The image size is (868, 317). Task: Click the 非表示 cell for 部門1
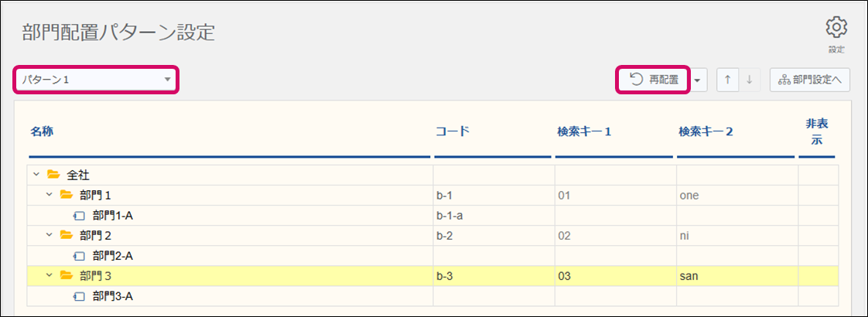(x=818, y=195)
